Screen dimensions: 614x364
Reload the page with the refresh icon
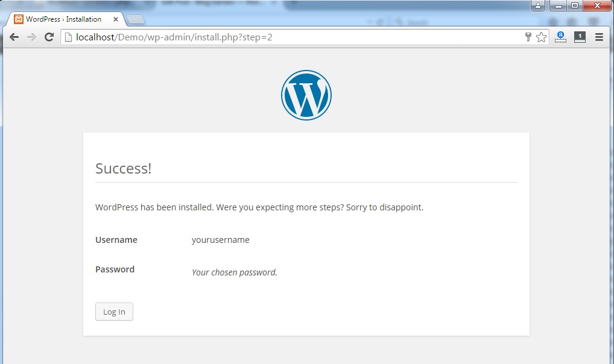pos(49,37)
